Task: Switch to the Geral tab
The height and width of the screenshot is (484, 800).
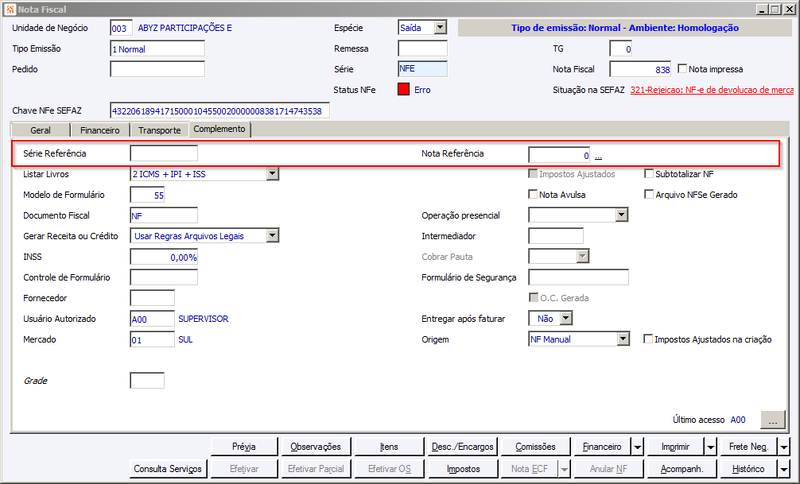Action: point(40,130)
